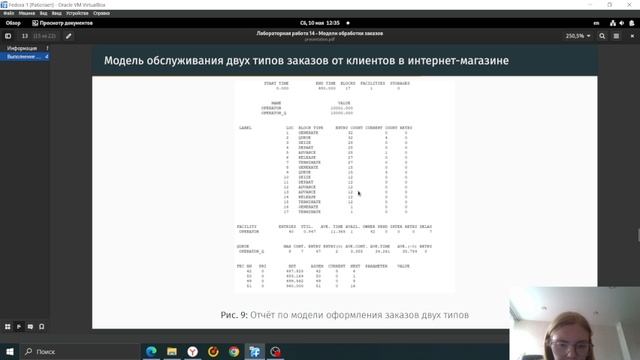Screen dimensions: 640x360
Task: Open VirtualBox 'Файл' menu
Action: [x=8, y=13]
